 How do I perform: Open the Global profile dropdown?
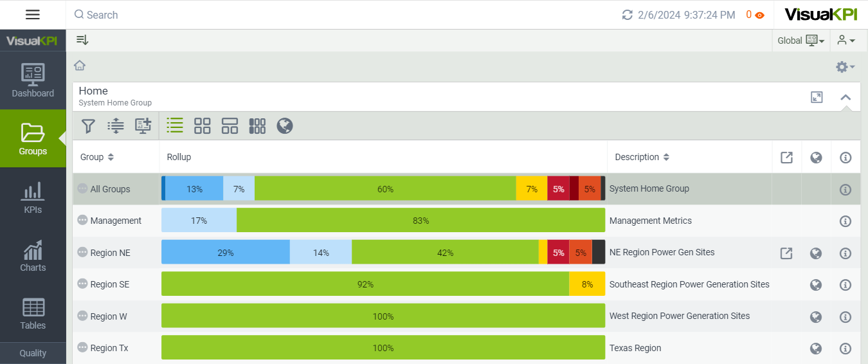tap(801, 41)
